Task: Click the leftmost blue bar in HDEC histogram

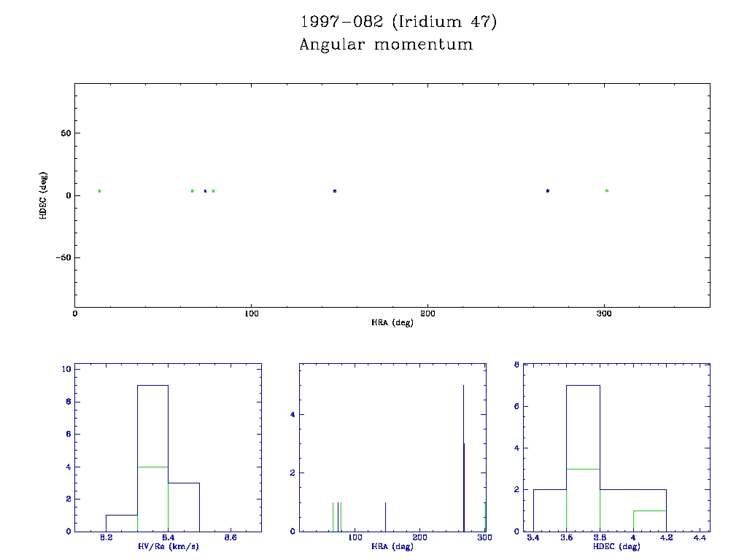Action: pos(549,510)
